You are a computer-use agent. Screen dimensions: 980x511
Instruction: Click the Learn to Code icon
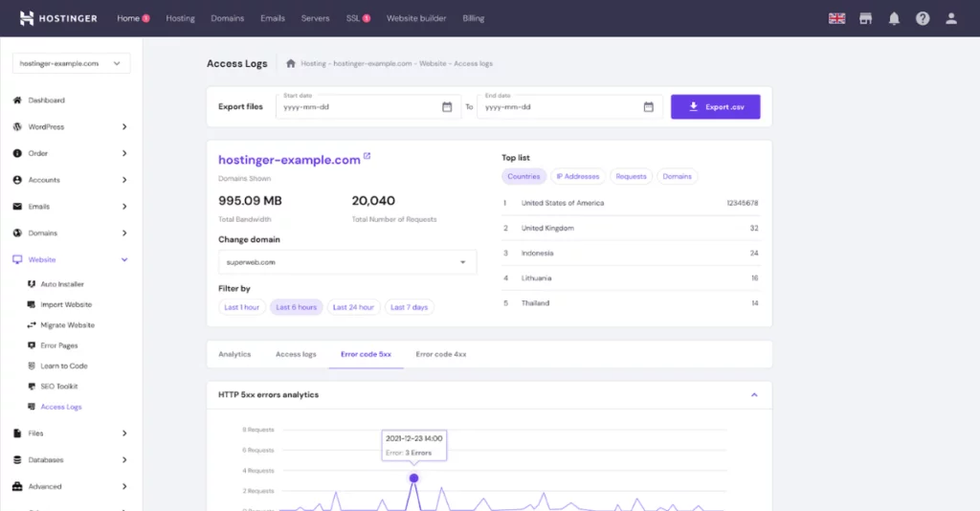[x=32, y=367]
